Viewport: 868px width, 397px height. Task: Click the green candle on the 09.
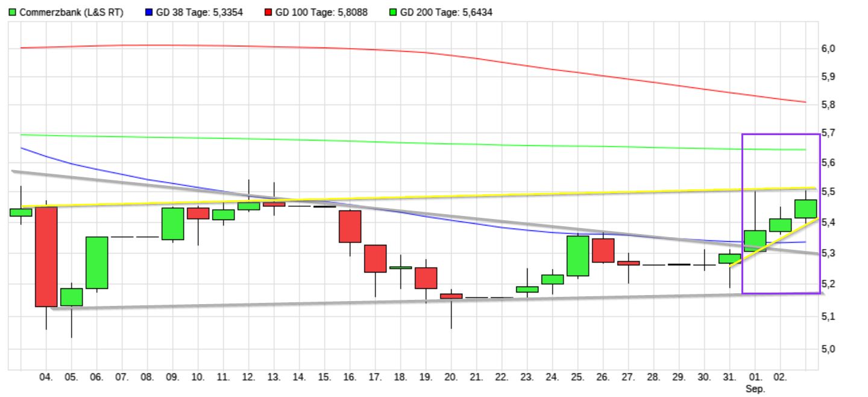[172, 223]
